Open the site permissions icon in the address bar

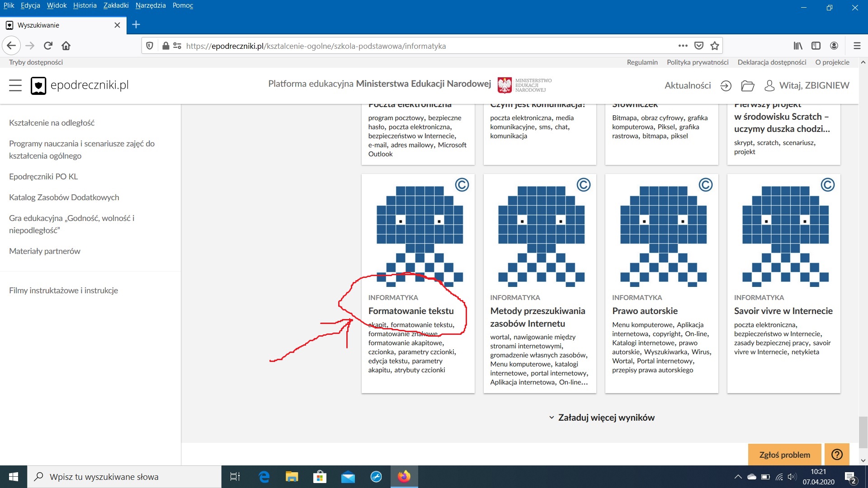(x=177, y=46)
